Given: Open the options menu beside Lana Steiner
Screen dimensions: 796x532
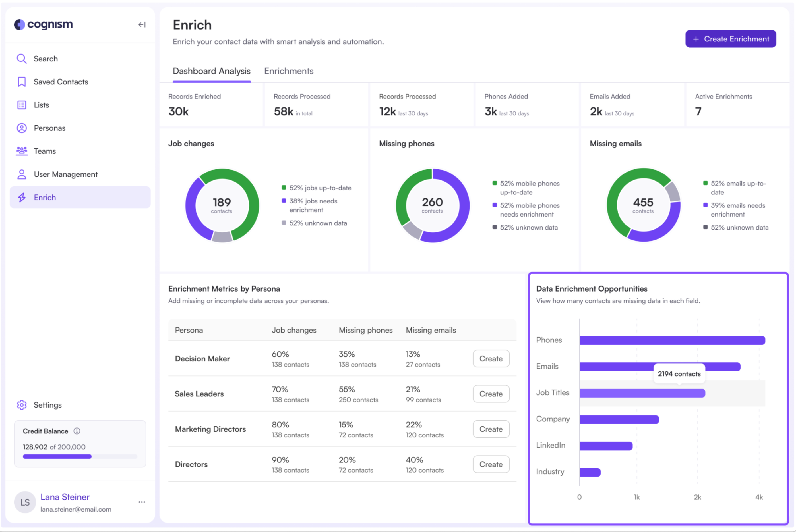Looking at the screenshot, I should [x=142, y=502].
